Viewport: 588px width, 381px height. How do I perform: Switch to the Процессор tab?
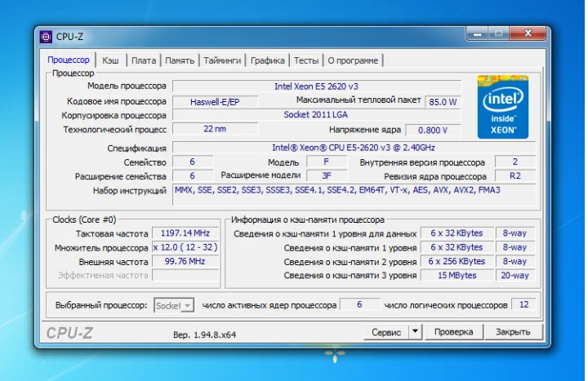pyautogui.click(x=69, y=60)
